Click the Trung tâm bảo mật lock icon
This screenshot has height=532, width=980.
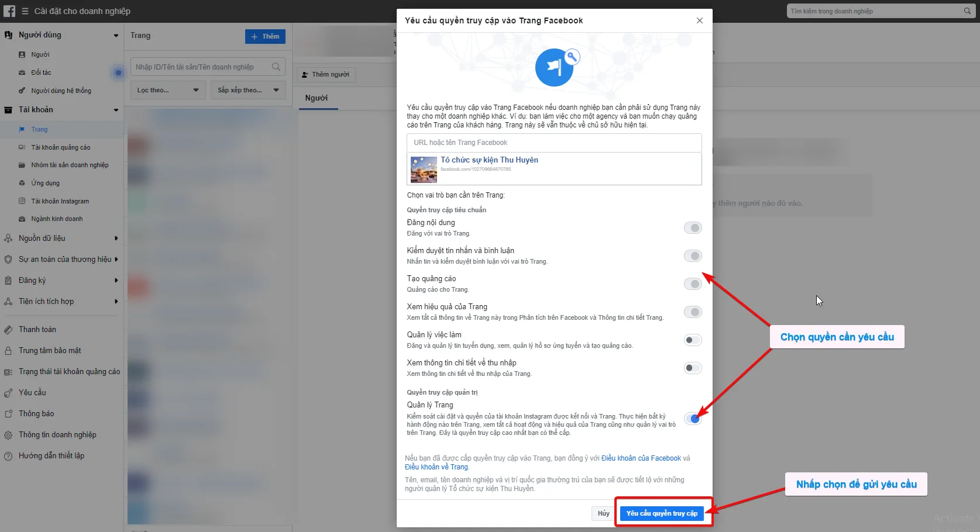[x=8, y=350]
